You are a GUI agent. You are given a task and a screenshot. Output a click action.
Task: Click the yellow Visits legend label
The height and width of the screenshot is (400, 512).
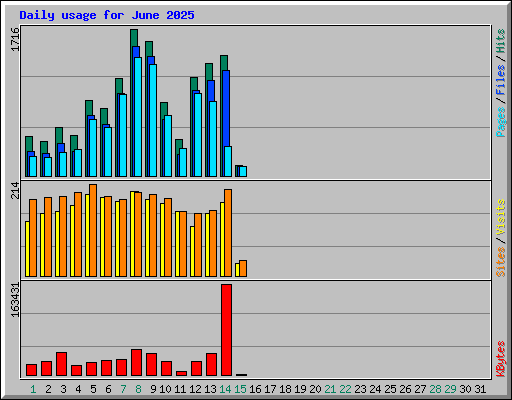pyautogui.click(x=501, y=217)
